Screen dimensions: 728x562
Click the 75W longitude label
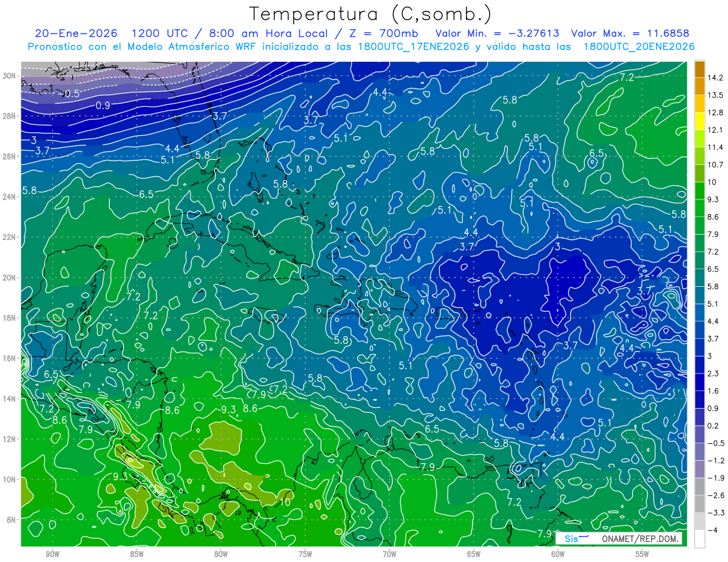(305, 554)
